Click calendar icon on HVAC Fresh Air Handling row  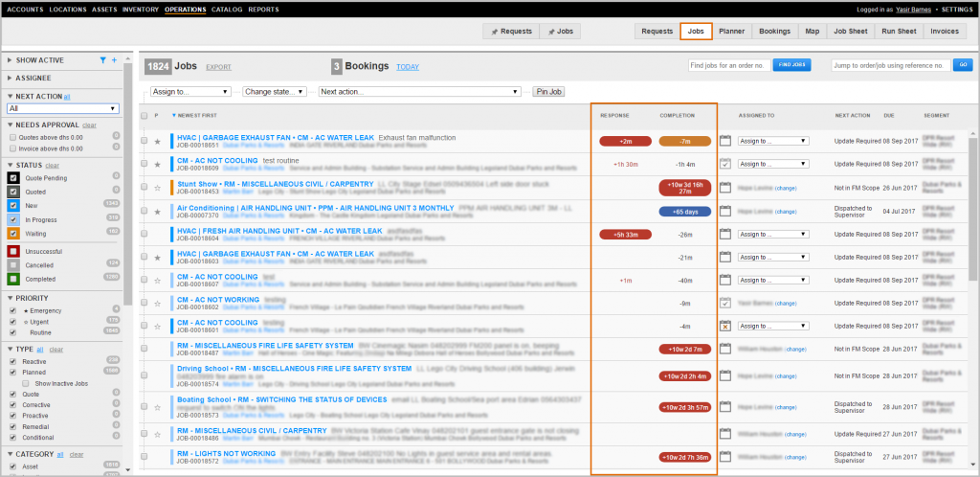click(725, 235)
